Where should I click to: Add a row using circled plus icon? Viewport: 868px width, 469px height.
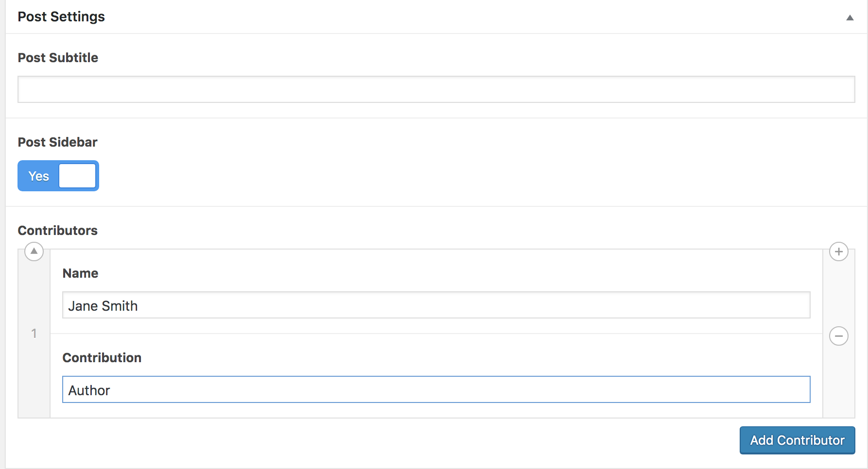pos(839,251)
